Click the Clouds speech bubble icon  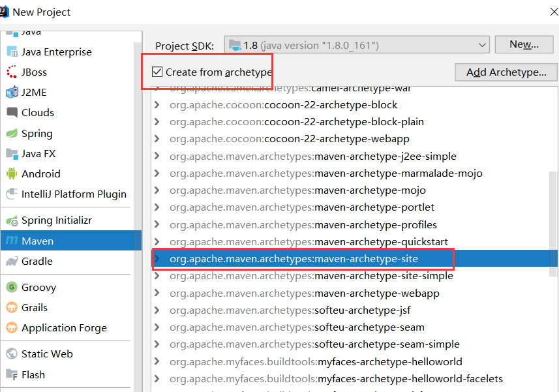point(12,112)
